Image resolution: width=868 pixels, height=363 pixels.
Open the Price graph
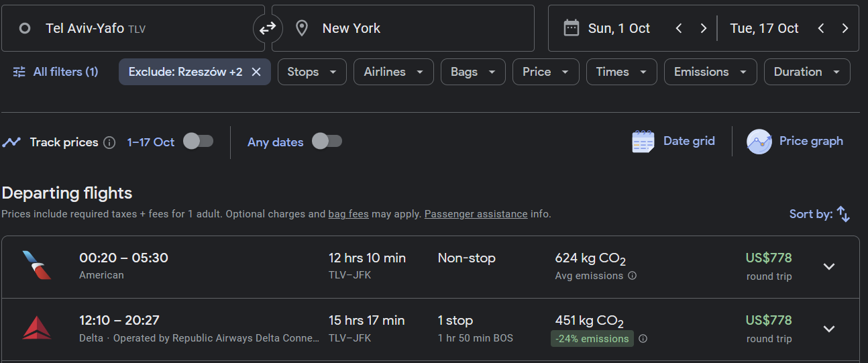(x=796, y=142)
